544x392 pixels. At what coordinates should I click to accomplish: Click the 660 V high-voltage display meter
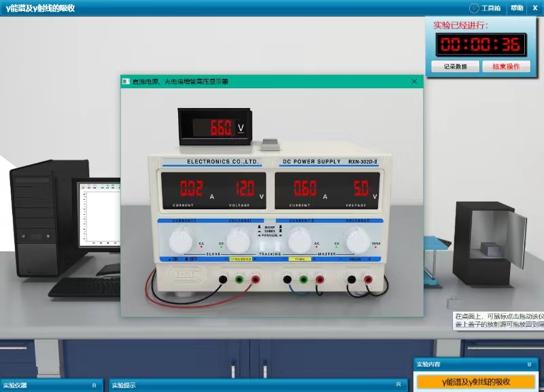215,127
